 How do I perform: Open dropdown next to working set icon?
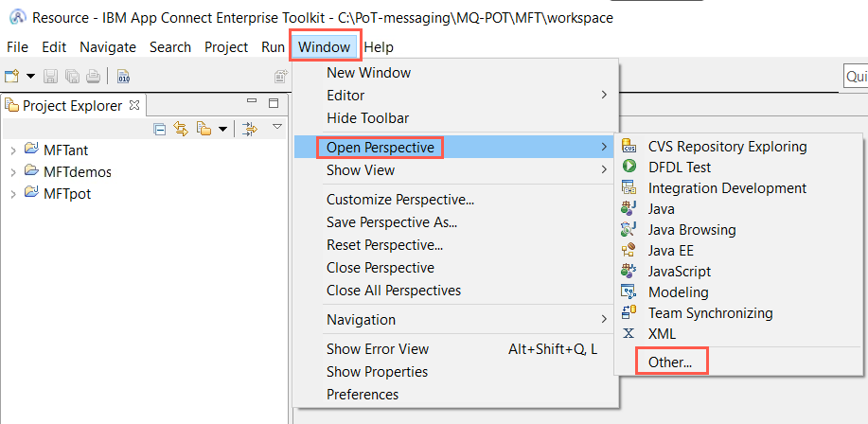point(222,130)
